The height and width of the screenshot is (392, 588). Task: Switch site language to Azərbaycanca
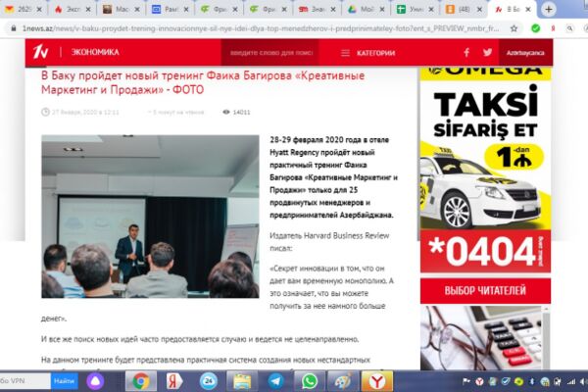click(x=525, y=53)
